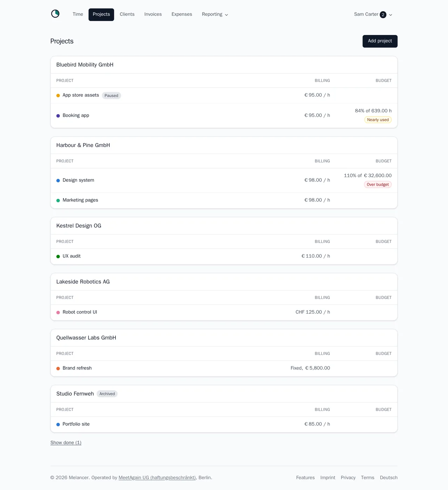This screenshot has width=448, height=490.
Task: Open the Harbour & Pine GmbH client
Action: click(x=83, y=145)
